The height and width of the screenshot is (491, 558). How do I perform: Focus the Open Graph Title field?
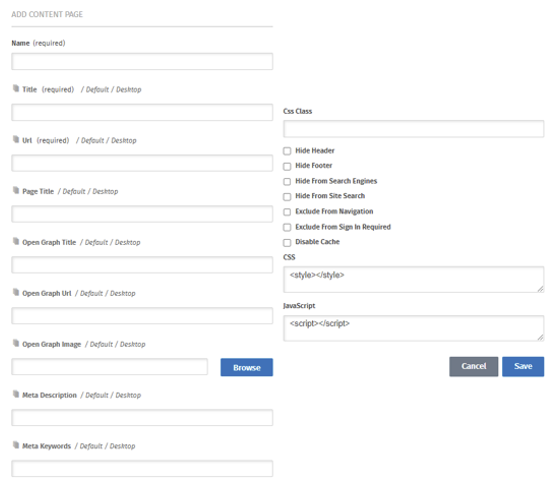point(142,265)
